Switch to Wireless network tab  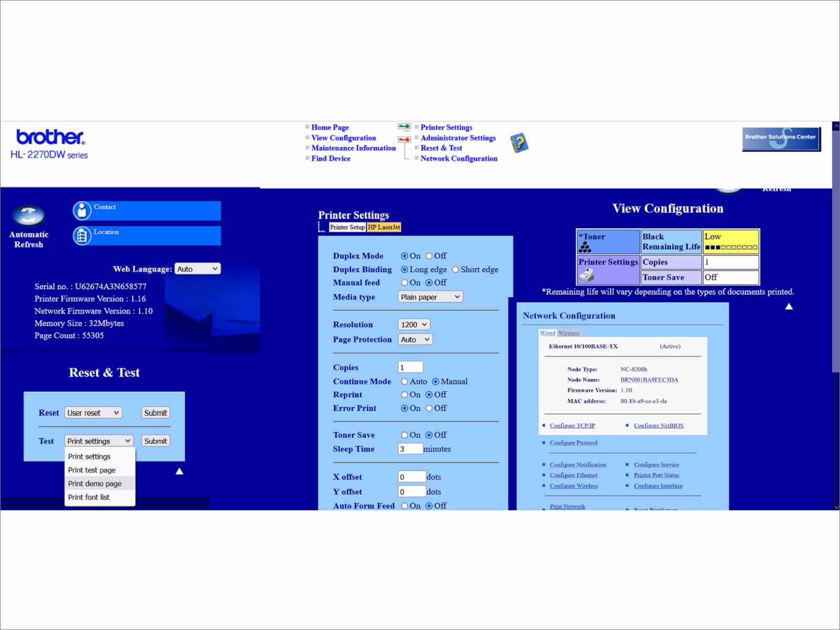(x=569, y=333)
